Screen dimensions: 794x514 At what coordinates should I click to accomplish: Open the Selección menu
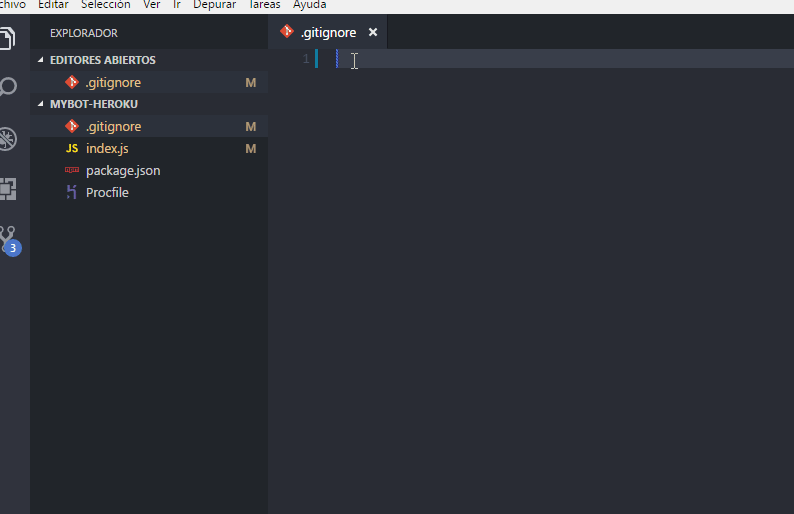(x=106, y=5)
